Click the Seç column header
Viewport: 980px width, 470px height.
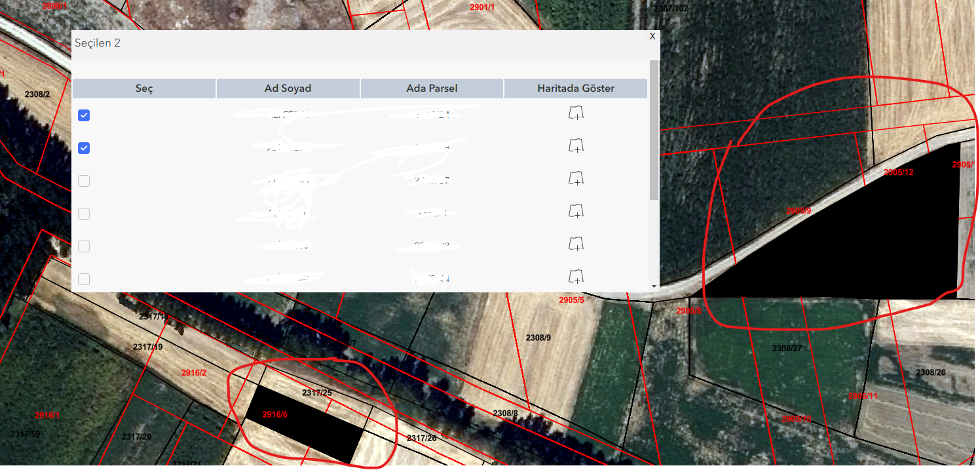tap(143, 88)
